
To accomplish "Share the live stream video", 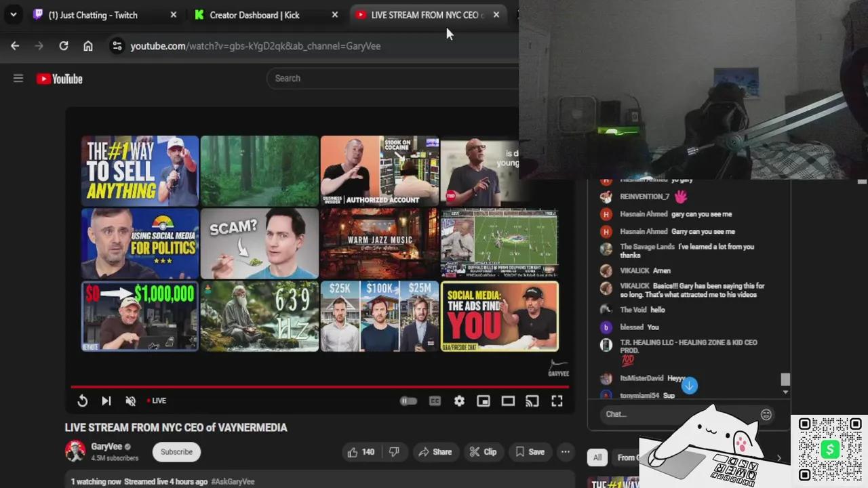I will pyautogui.click(x=435, y=451).
